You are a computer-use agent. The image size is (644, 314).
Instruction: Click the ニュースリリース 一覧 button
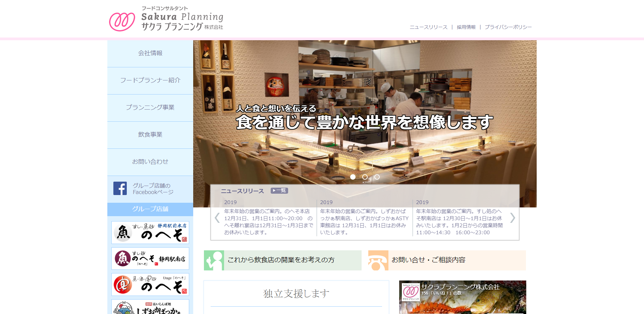[x=279, y=190]
